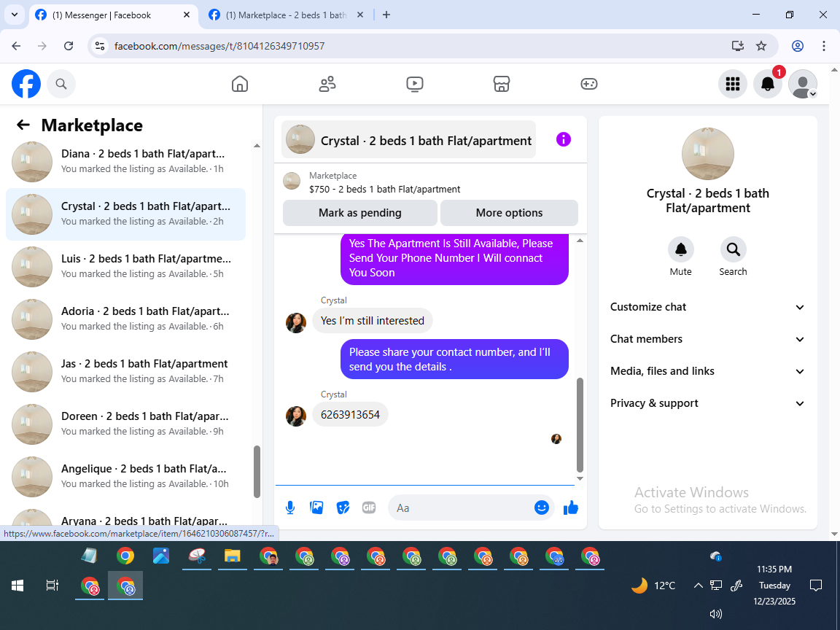Open volume speaker tray icon
The width and height of the screenshot is (840, 630).
tap(716, 614)
